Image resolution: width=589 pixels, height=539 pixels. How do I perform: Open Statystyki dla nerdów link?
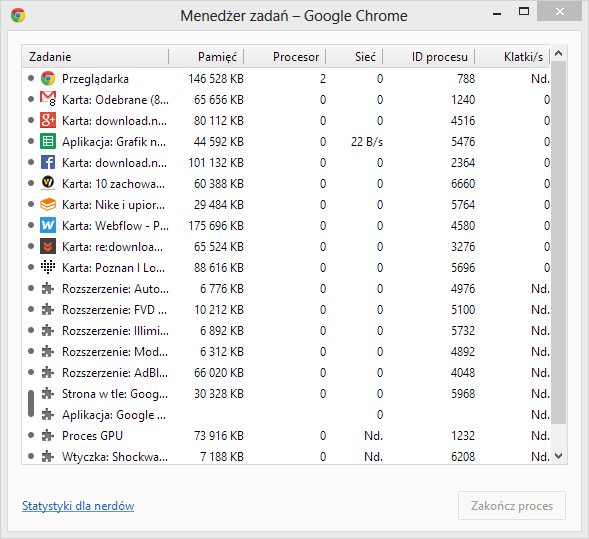[78, 506]
